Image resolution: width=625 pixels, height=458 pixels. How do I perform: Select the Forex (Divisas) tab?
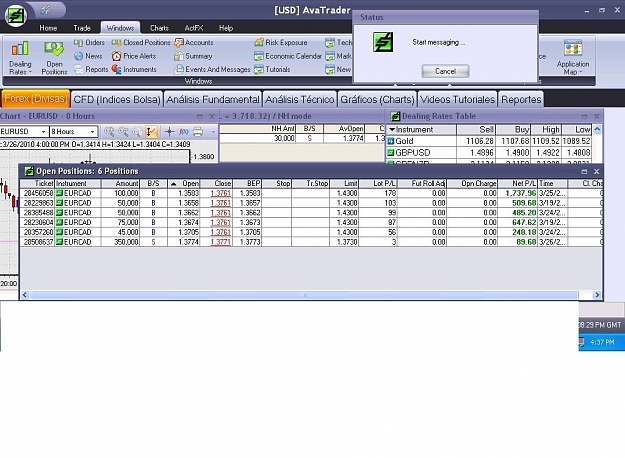click(x=35, y=99)
